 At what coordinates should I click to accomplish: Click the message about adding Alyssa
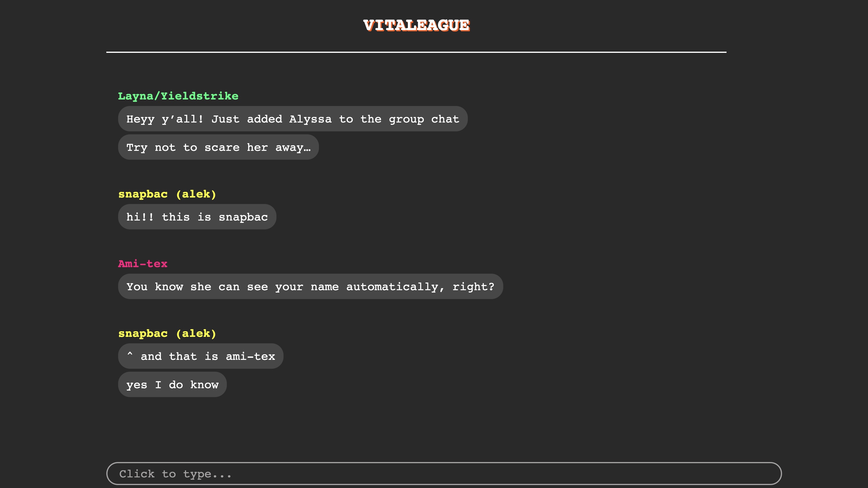click(x=292, y=119)
